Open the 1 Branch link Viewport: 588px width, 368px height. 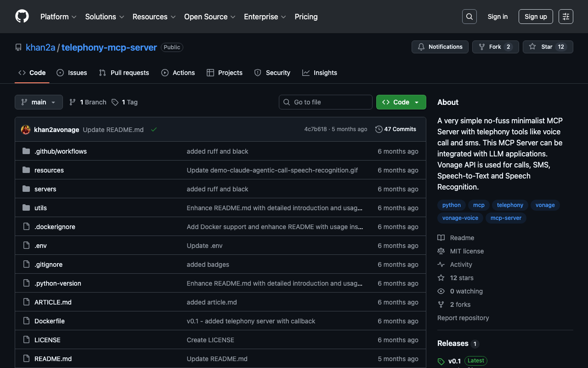point(88,102)
